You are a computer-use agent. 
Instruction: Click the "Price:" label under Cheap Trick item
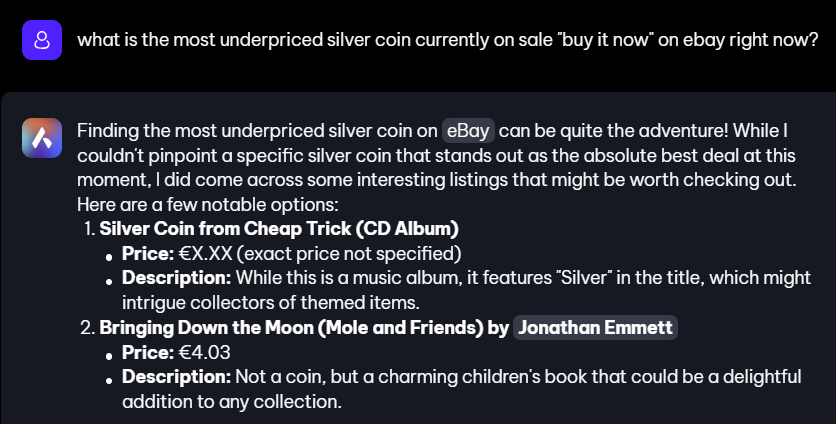[x=146, y=253]
